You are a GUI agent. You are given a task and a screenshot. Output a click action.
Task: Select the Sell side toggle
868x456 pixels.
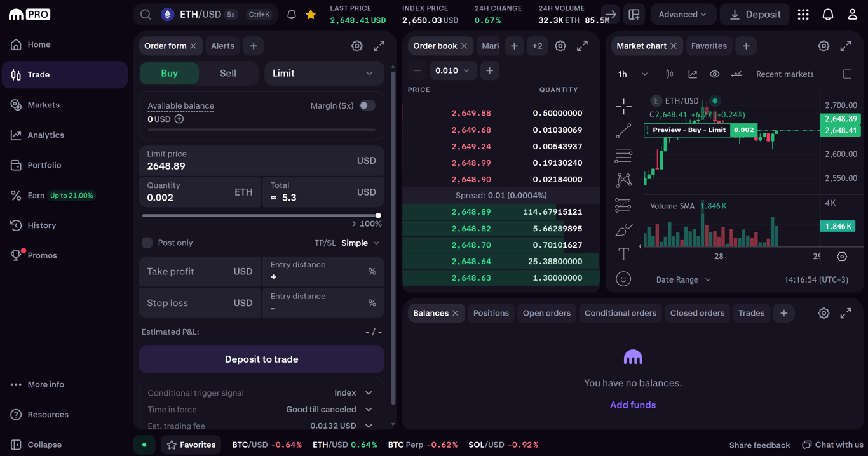coord(228,73)
